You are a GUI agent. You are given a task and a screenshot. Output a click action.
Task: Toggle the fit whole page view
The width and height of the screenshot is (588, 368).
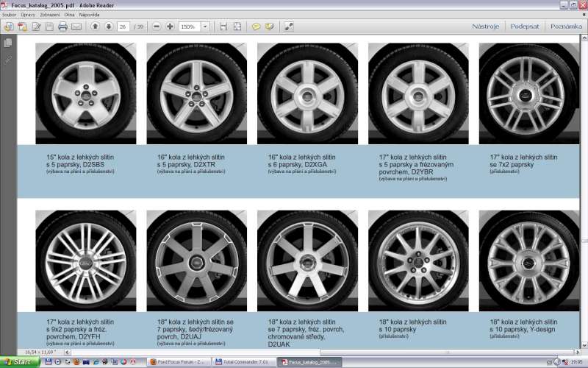(237, 26)
